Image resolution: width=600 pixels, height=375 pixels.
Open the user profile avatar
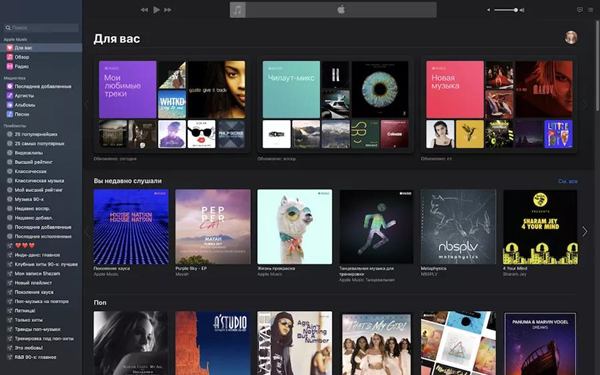[571, 38]
